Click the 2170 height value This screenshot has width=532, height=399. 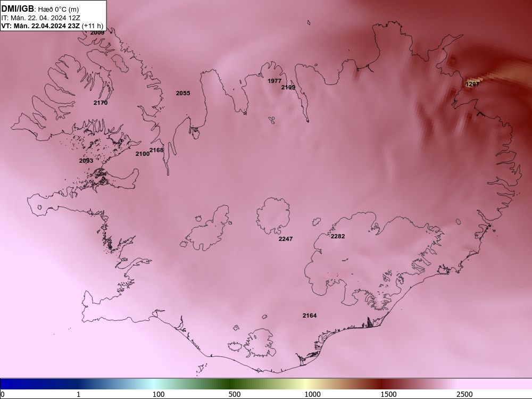tap(101, 103)
